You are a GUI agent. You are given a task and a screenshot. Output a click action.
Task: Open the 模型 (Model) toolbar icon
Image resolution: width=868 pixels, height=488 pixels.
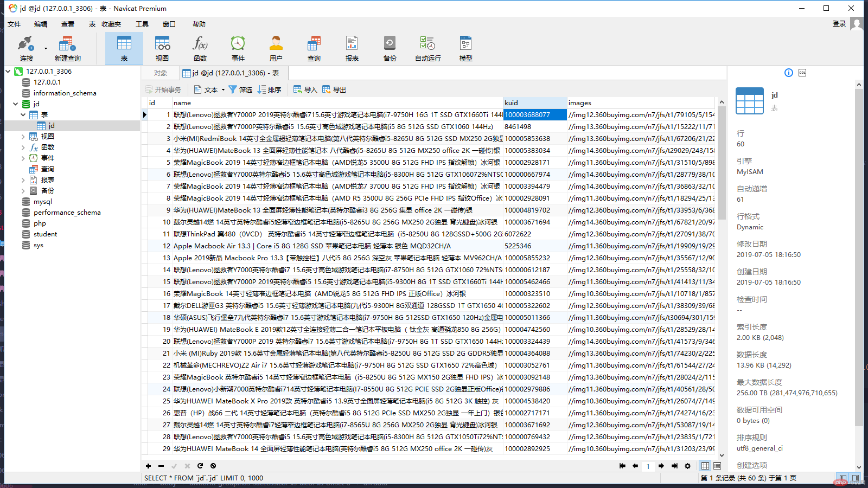pyautogui.click(x=466, y=48)
